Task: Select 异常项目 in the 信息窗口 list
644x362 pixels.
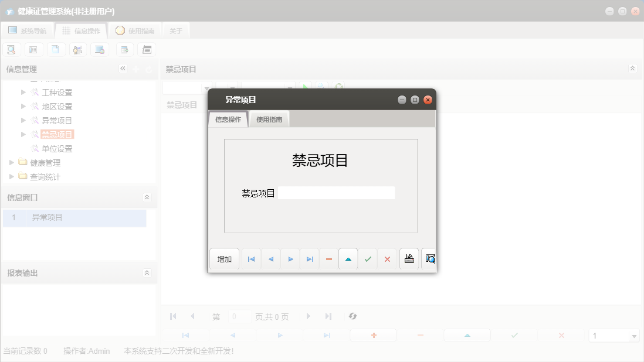Action: pos(47,217)
